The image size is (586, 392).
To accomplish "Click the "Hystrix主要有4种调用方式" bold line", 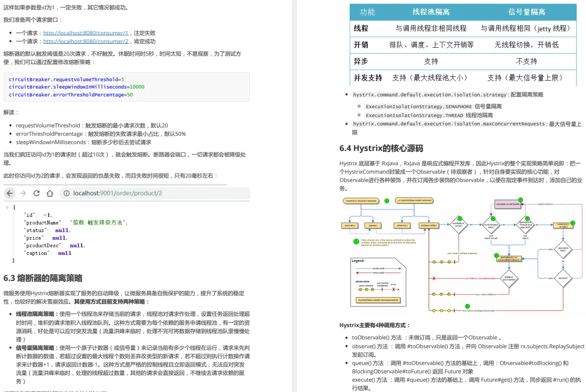I will pyautogui.click(x=375, y=325).
